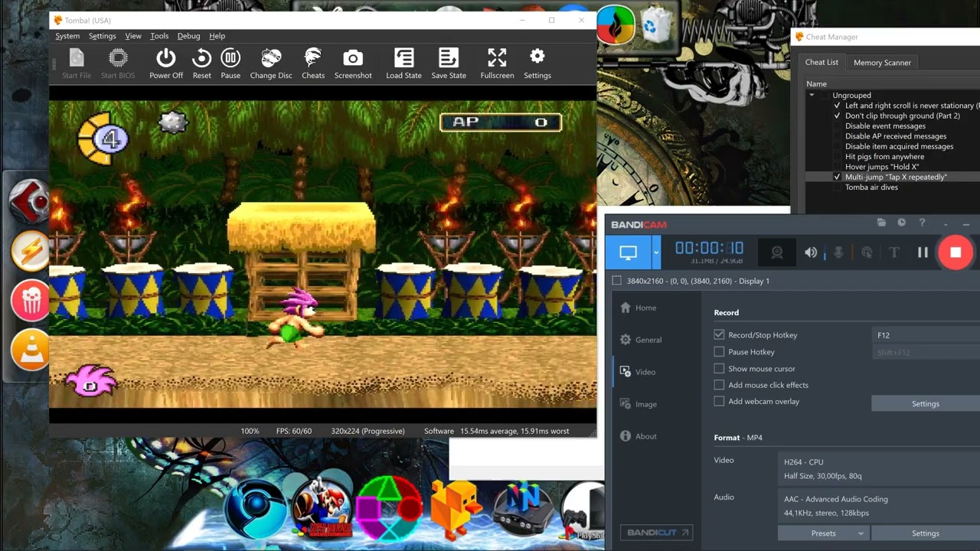Open Bandicam help question mark
980x551 pixels.
[x=922, y=223]
